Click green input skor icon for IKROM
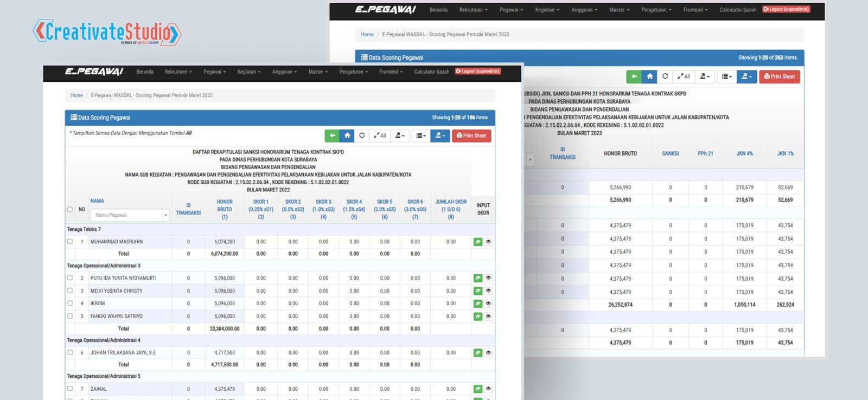The height and width of the screenshot is (400, 868). click(x=477, y=304)
